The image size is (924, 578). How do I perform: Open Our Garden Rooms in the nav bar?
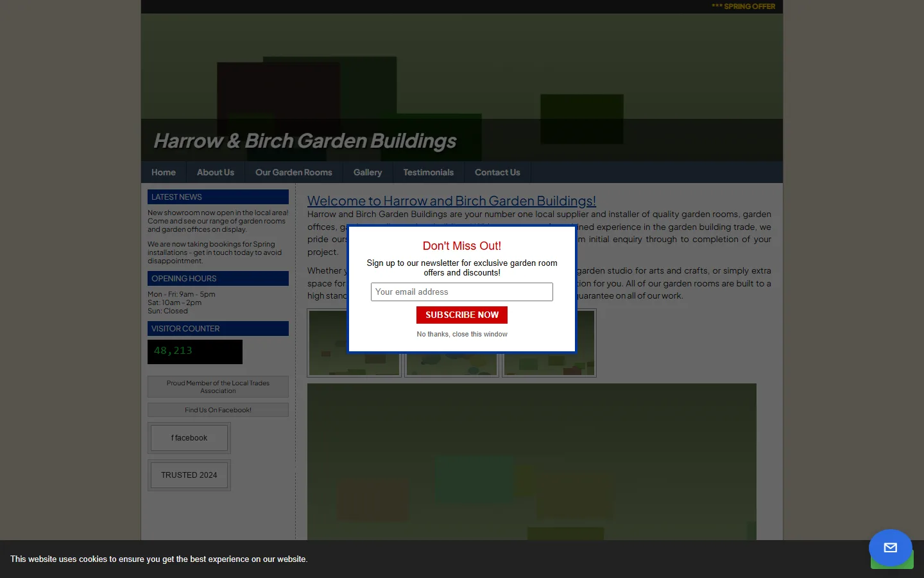tap(294, 172)
